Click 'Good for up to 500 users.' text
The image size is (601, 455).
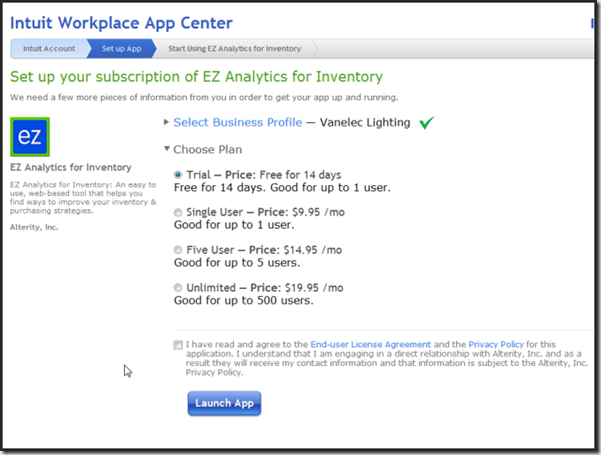(x=243, y=301)
